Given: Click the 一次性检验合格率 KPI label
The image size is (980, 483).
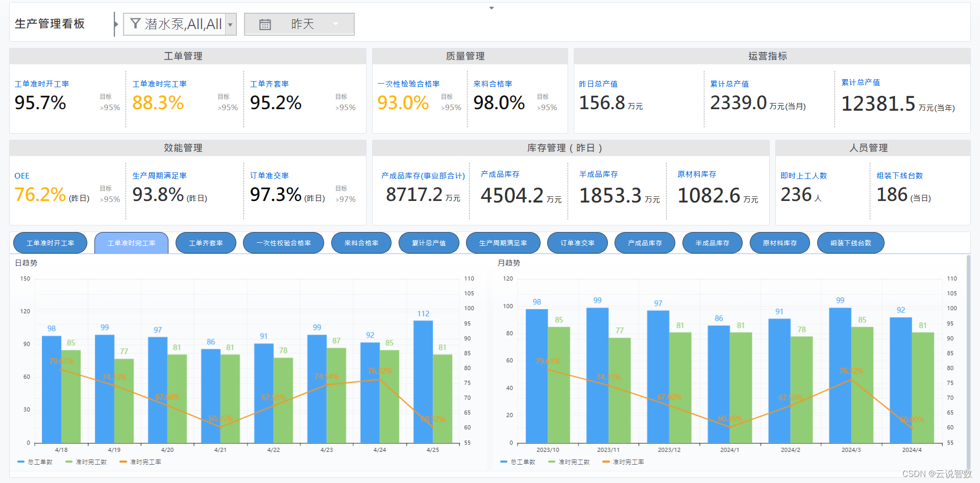Looking at the screenshot, I should 408,84.
